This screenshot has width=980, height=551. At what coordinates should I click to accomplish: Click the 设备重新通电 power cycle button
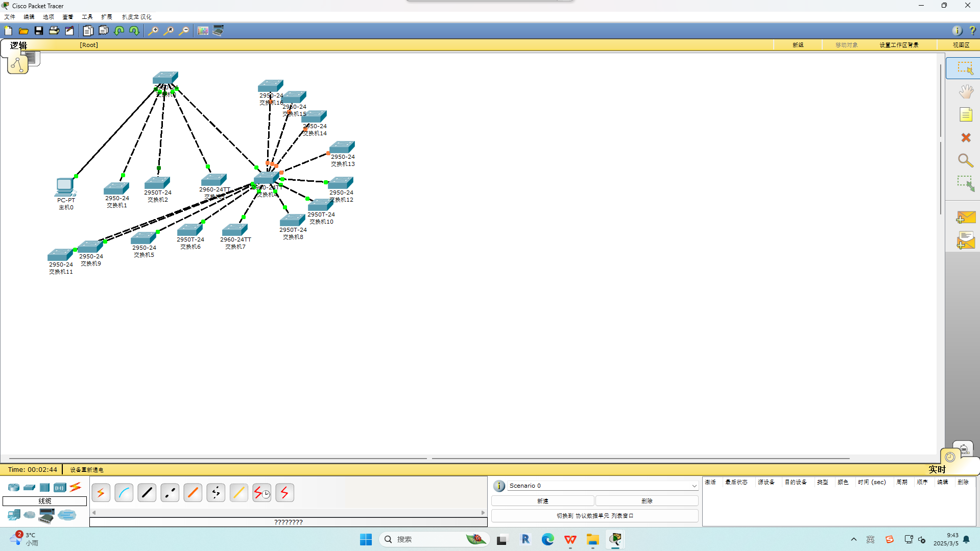coord(87,470)
